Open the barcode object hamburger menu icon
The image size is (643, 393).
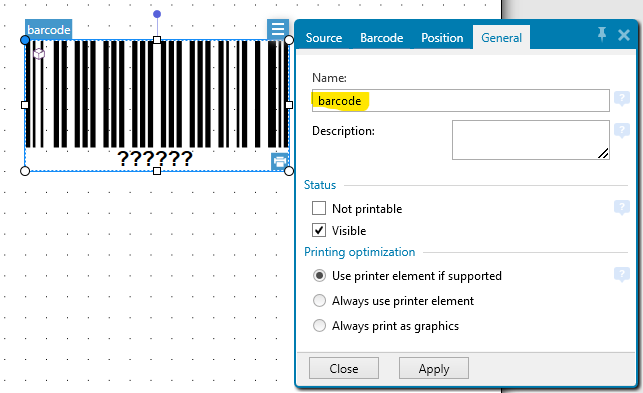tap(278, 29)
